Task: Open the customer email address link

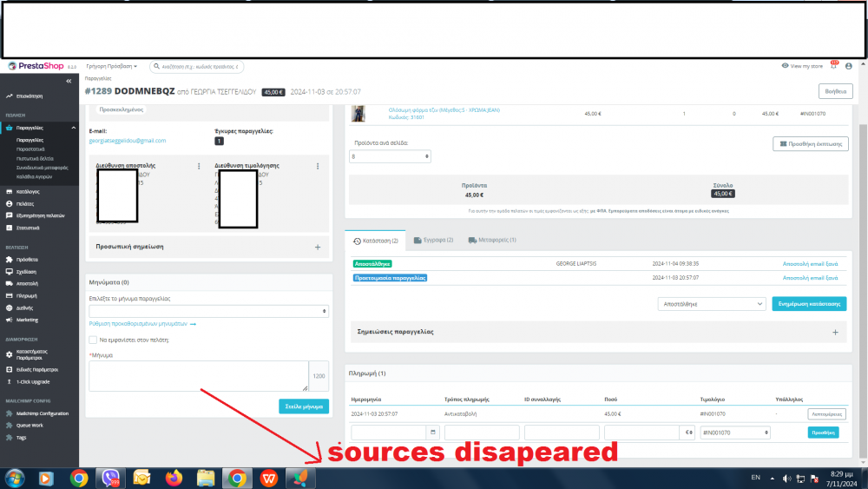Action: 128,141
